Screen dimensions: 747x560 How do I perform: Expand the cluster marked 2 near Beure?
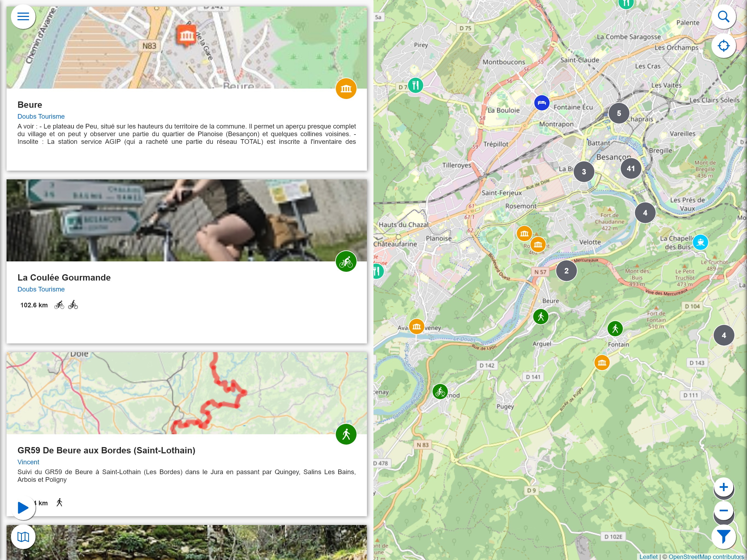(566, 270)
